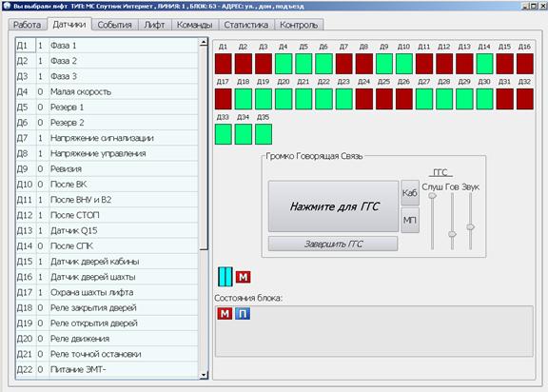This screenshot has width=548, height=392.
Task: Toggle the Каб button in ГГС panel
Action: click(x=410, y=193)
